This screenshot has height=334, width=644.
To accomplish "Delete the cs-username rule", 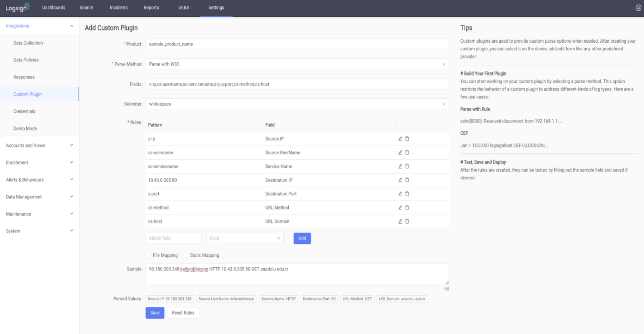I will tap(407, 152).
